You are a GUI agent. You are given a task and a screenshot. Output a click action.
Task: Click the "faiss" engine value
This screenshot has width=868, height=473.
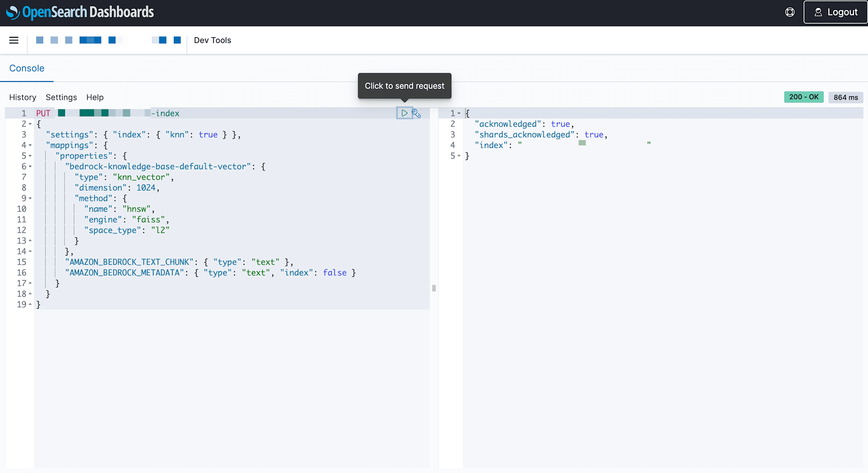tap(148, 220)
